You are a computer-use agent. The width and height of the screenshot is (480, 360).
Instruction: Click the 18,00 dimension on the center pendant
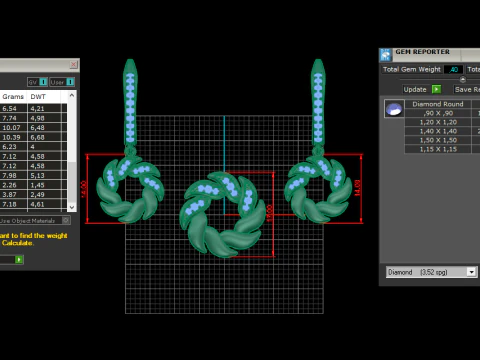(269, 214)
